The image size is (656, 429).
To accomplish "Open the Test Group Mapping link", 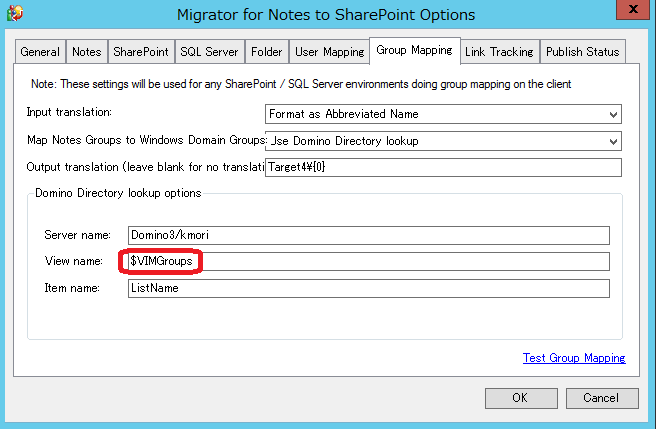I will [574, 358].
